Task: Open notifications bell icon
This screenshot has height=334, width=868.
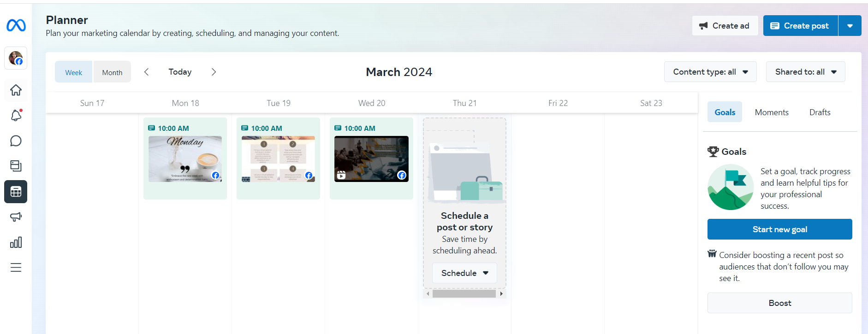Action: pos(16,115)
